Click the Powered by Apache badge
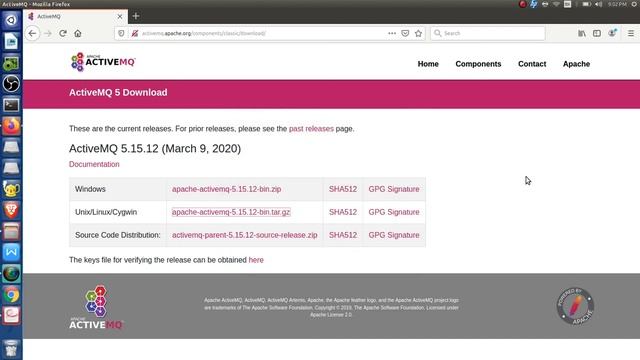 [x=575, y=307]
